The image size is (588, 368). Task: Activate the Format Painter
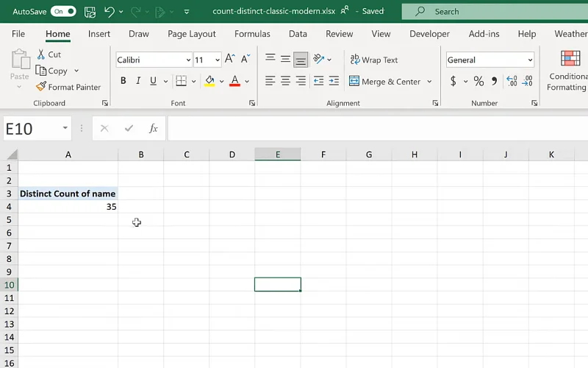click(68, 87)
